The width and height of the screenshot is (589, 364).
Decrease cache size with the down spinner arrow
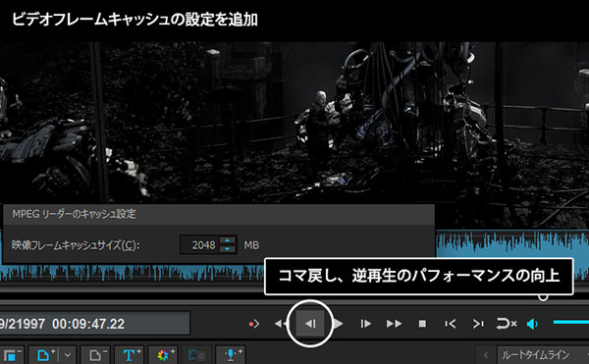click(x=228, y=249)
